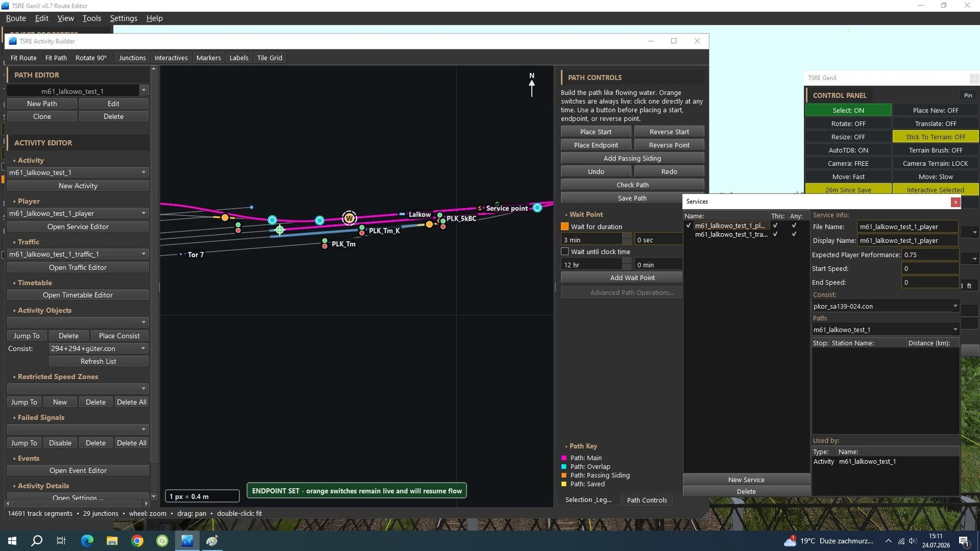The image size is (980, 551).
Task: Open the Traffic dropdown
Action: 77,253
